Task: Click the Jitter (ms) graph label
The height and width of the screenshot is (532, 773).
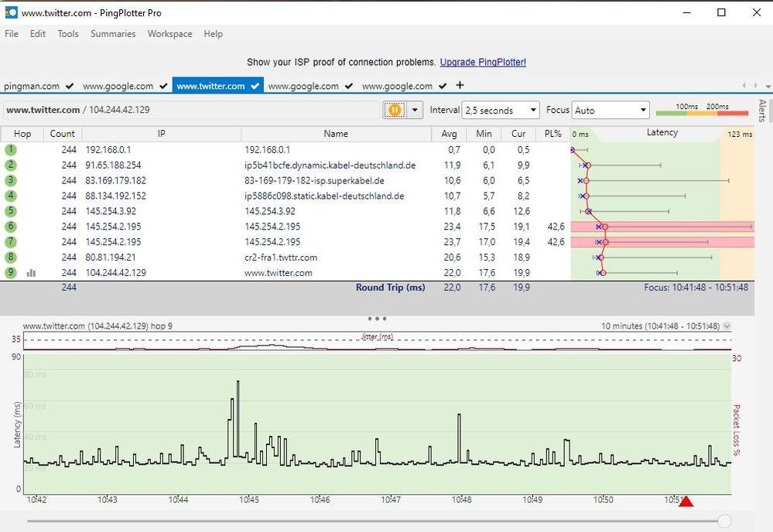Action: coord(377,336)
